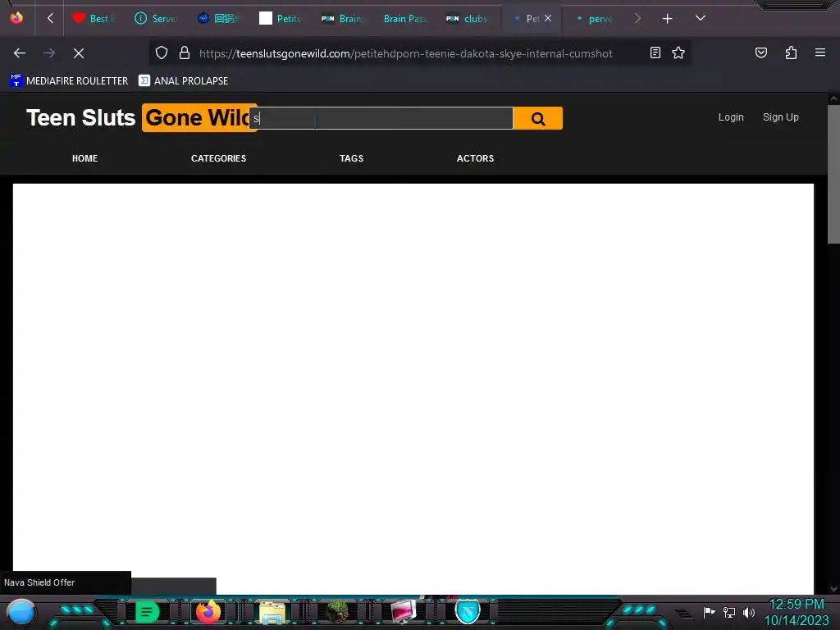840x630 pixels.
Task: Toggle reader view icon in address bar
Action: click(655, 52)
